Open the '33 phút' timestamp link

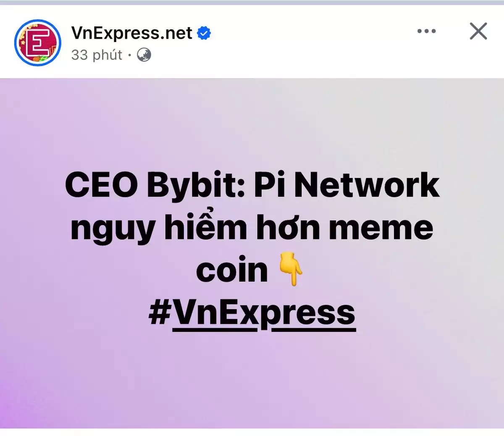(97, 55)
